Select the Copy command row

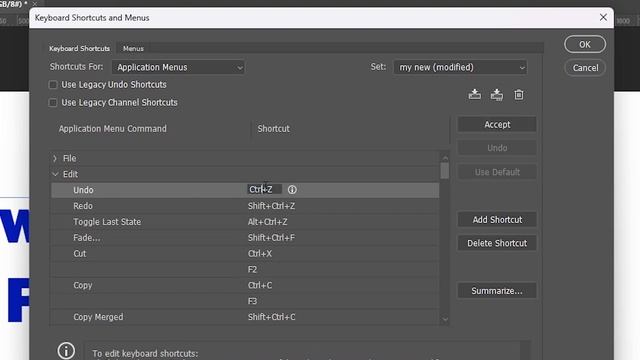coord(245,285)
